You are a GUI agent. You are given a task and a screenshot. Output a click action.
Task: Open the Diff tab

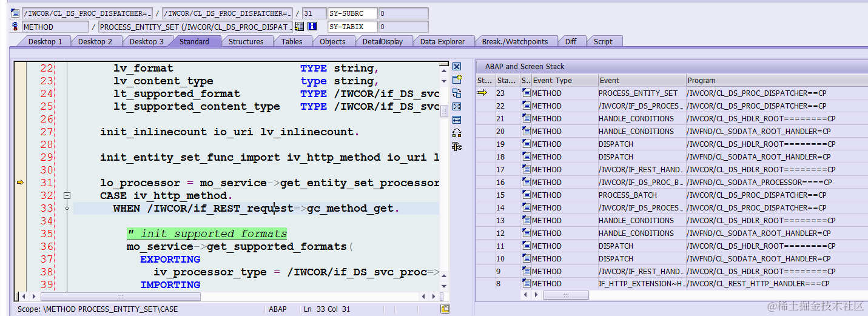coord(571,41)
